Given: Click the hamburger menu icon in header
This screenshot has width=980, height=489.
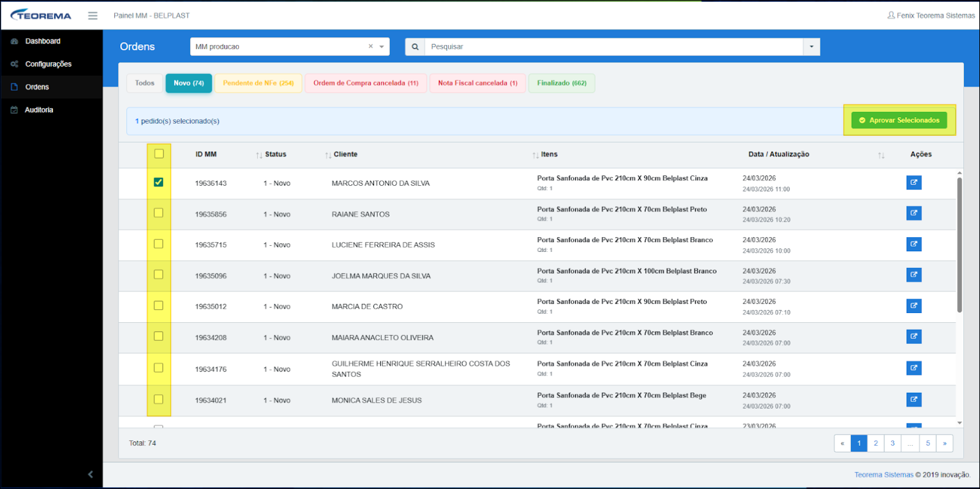Looking at the screenshot, I should point(93,15).
